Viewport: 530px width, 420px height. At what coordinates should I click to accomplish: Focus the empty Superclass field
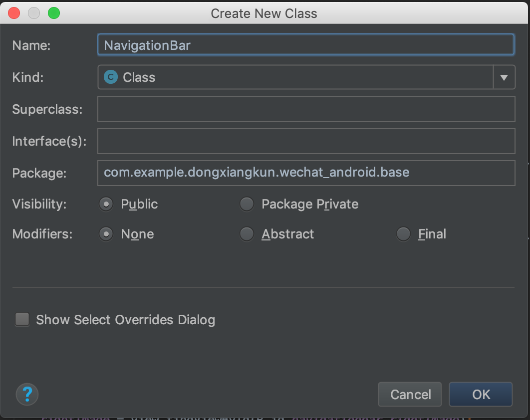(x=306, y=109)
